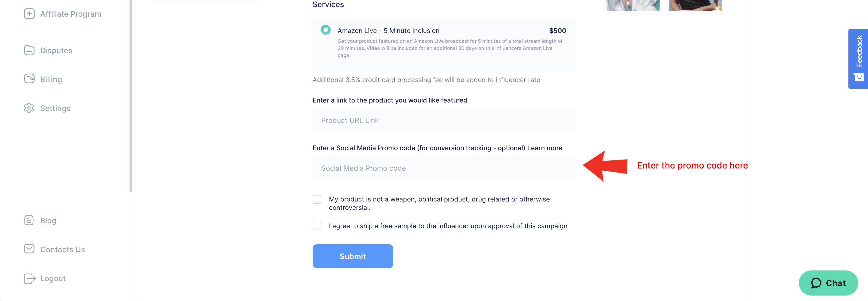Click the Blog document icon
868x301 pixels.
tap(29, 220)
